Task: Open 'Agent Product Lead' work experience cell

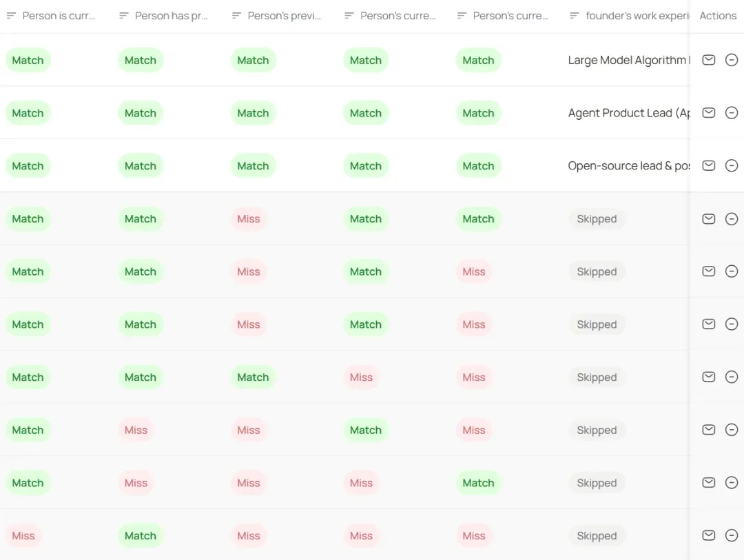Action: tap(629, 113)
